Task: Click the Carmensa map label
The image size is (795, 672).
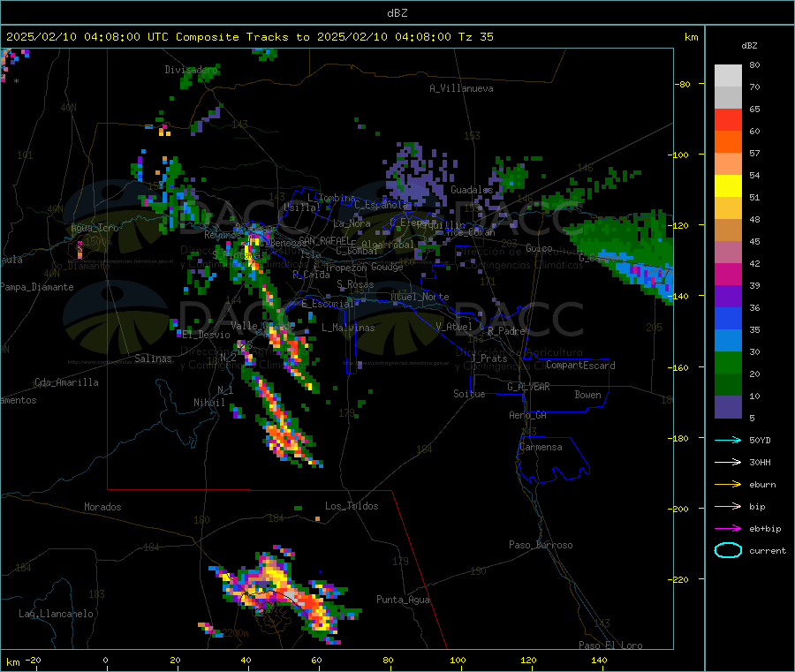Action: (541, 447)
